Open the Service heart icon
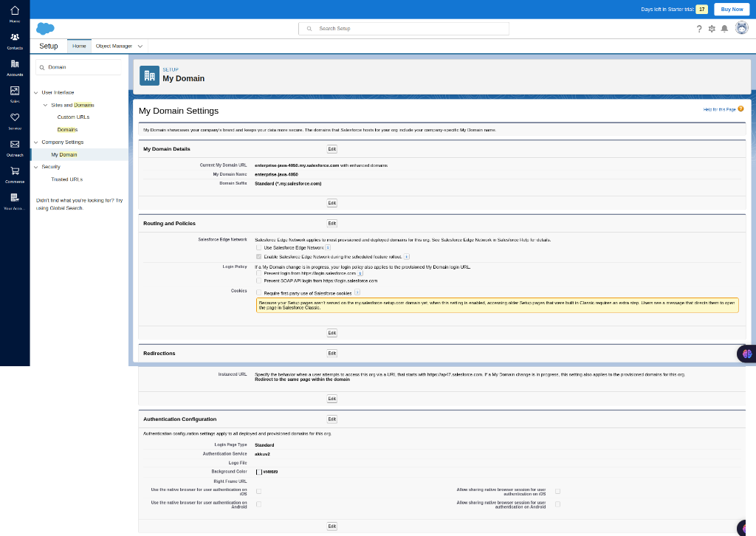Viewport: 756px width, 536px height. pos(15,118)
